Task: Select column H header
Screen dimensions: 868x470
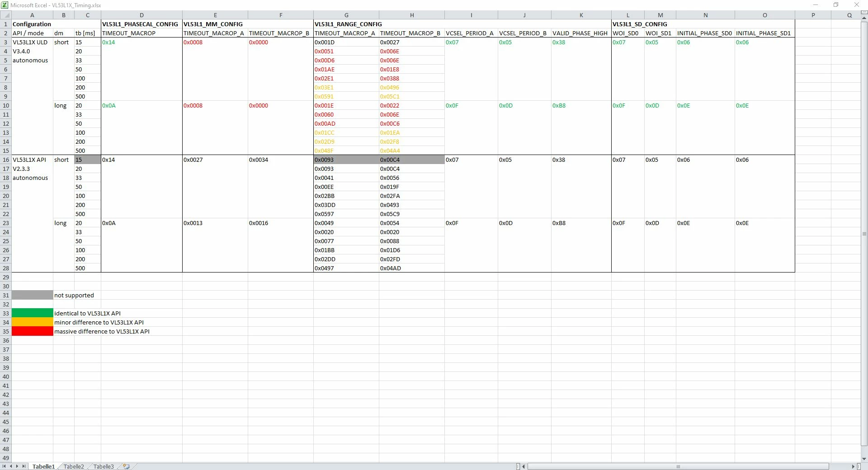Action: pos(412,15)
